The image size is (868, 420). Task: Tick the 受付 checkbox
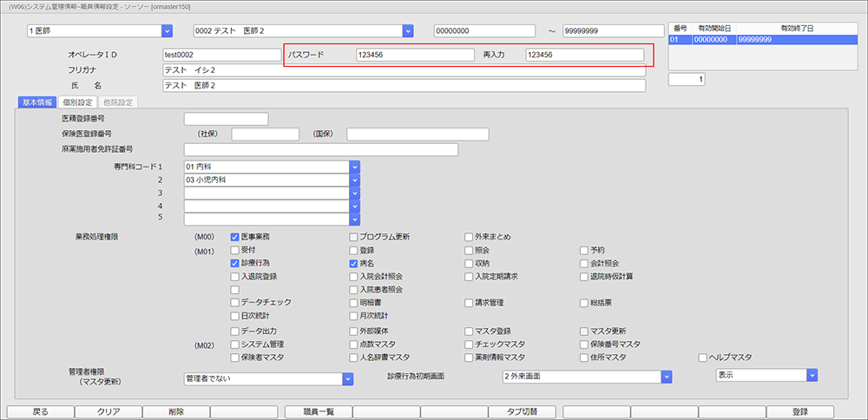234,250
